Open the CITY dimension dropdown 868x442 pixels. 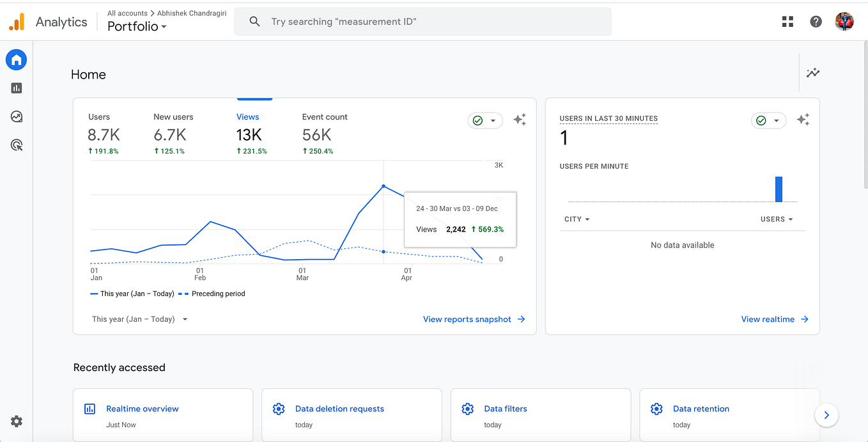tap(577, 219)
